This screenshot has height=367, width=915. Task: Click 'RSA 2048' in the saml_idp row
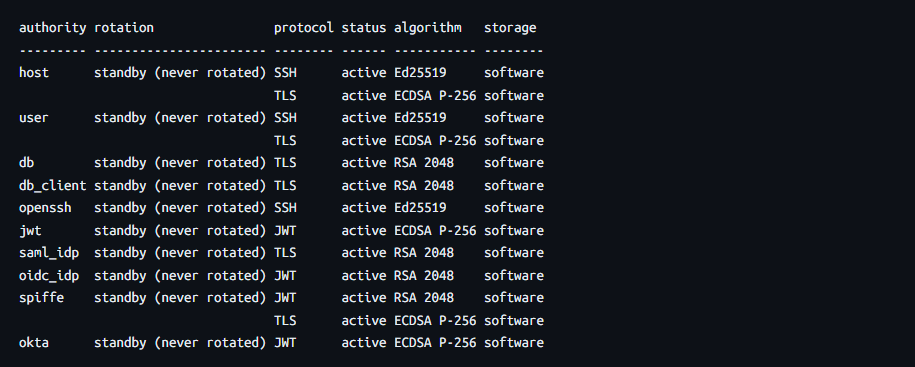[x=424, y=253]
